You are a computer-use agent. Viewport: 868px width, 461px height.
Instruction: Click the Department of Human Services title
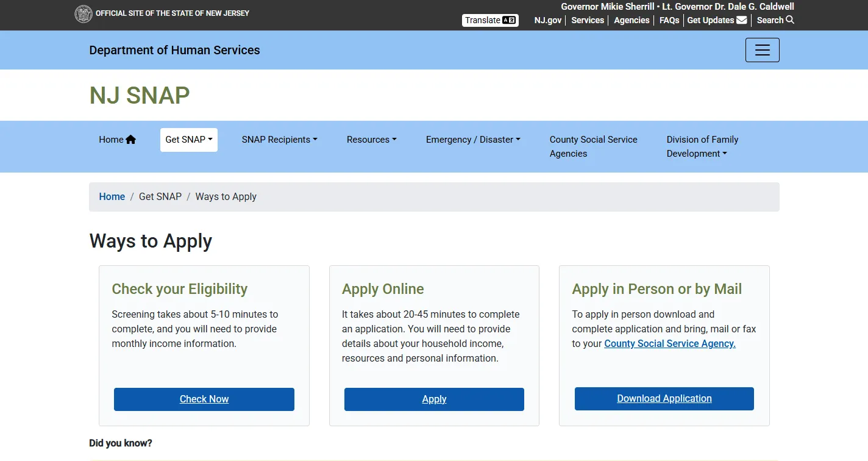[x=174, y=50]
